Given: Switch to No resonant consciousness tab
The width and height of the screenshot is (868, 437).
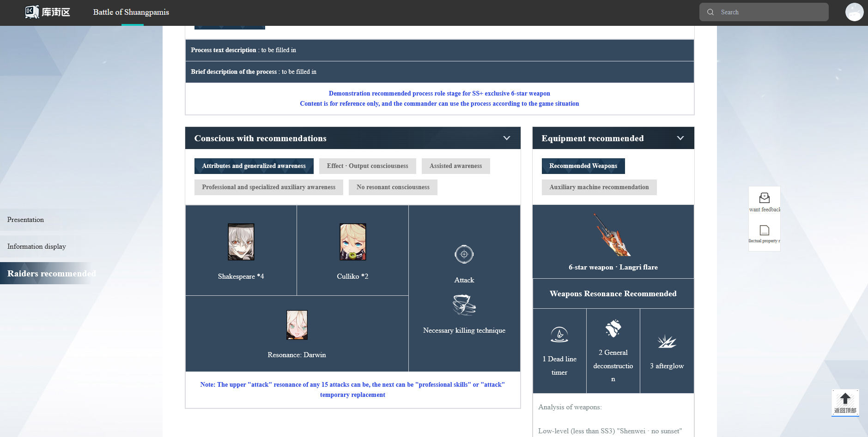Looking at the screenshot, I should pos(393,187).
